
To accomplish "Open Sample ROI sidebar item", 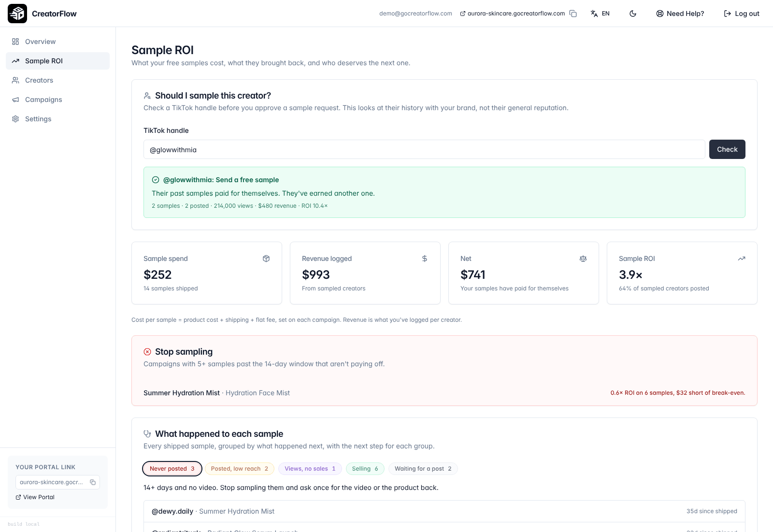I will [57, 61].
